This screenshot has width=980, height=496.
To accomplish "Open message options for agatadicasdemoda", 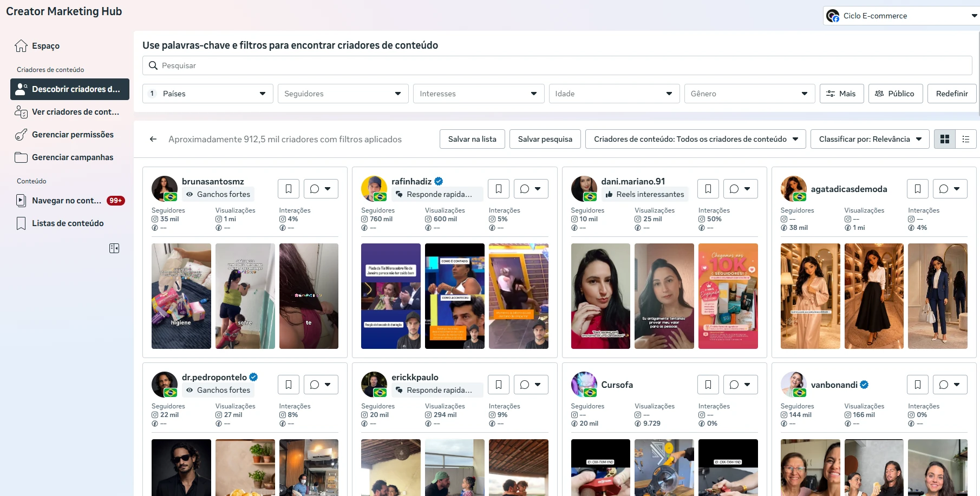I will 950,189.
